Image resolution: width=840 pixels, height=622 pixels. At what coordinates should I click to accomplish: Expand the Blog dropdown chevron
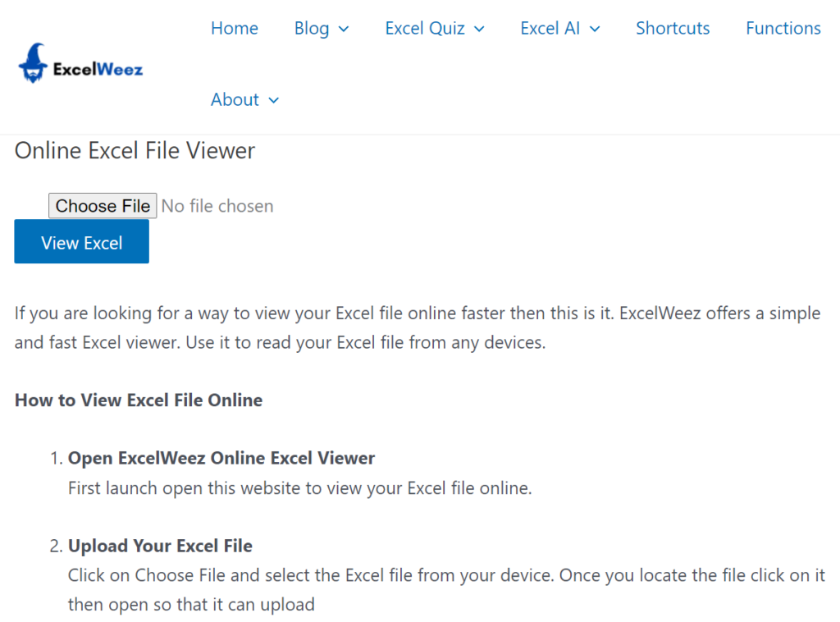point(345,29)
